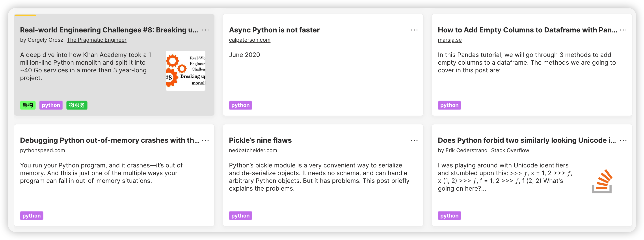Open more options for Async Python card
Screen dimensions: 644x240
click(414, 30)
